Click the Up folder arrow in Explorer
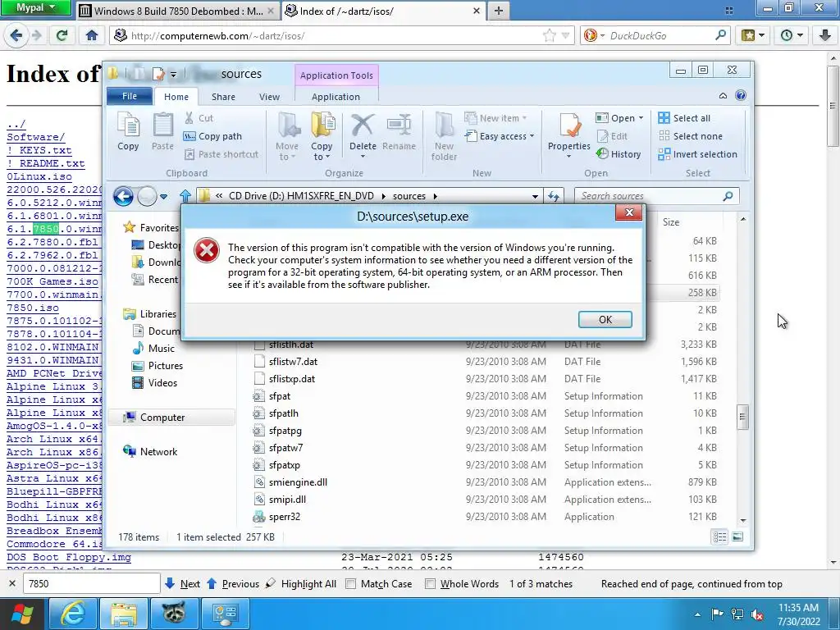 185,196
